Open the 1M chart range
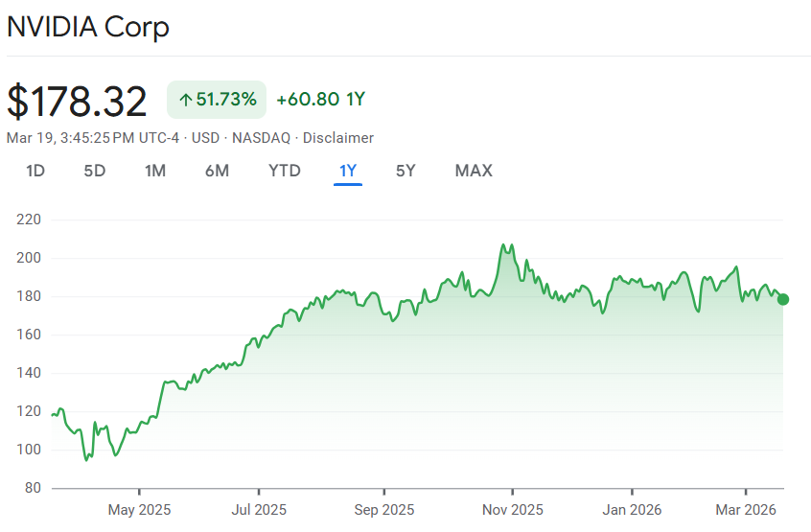This screenshot has width=811, height=532. click(x=155, y=171)
